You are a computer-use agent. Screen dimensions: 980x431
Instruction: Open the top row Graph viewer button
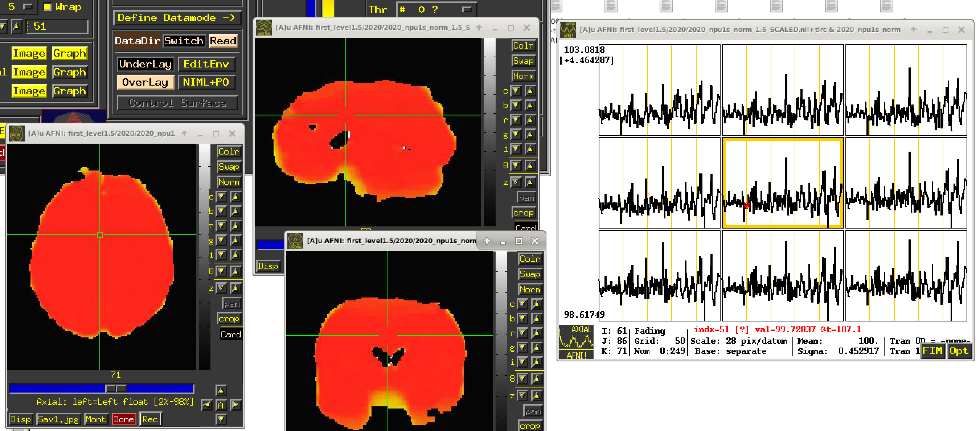click(69, 53)
